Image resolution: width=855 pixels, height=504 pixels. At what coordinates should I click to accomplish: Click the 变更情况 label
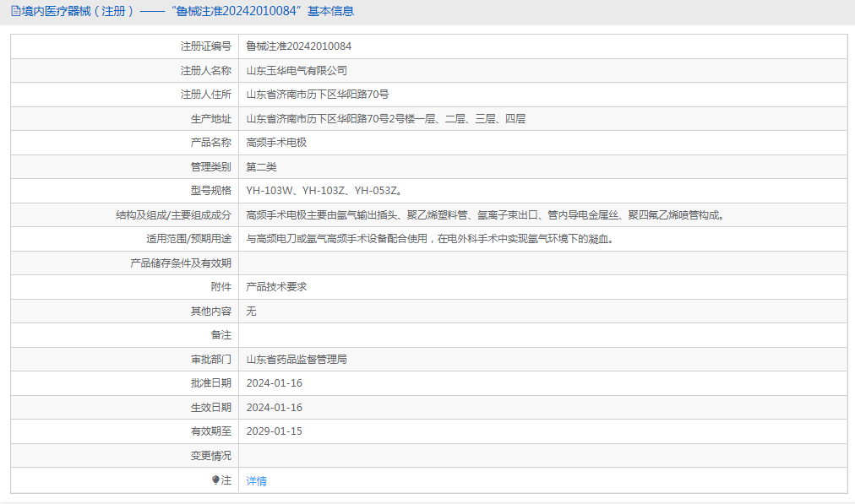(210, 456)
